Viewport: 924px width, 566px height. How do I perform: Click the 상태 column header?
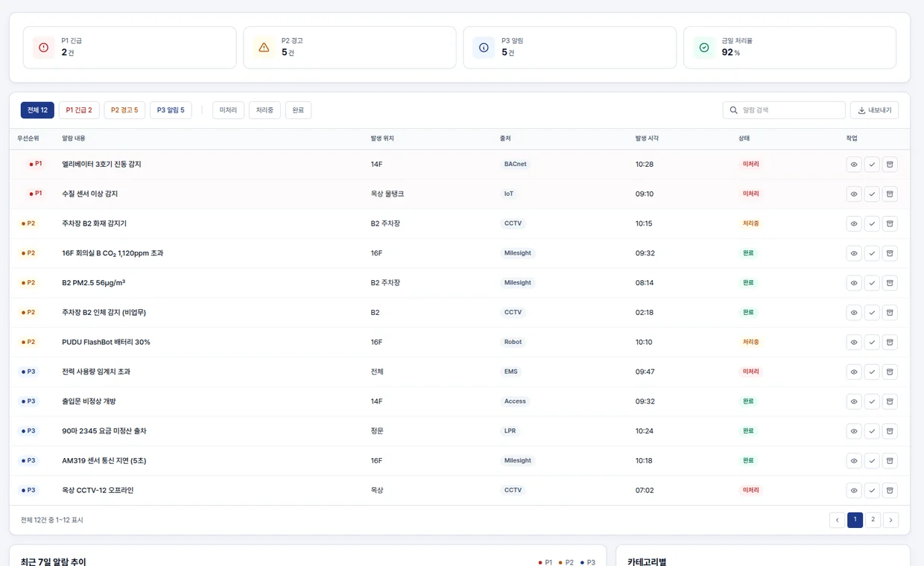(744, 139)
